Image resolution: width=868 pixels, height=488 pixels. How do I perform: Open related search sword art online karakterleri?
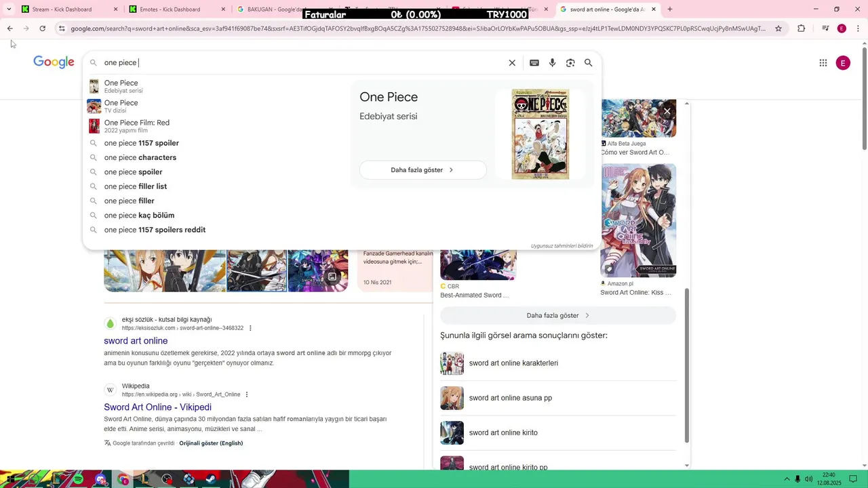558,363
